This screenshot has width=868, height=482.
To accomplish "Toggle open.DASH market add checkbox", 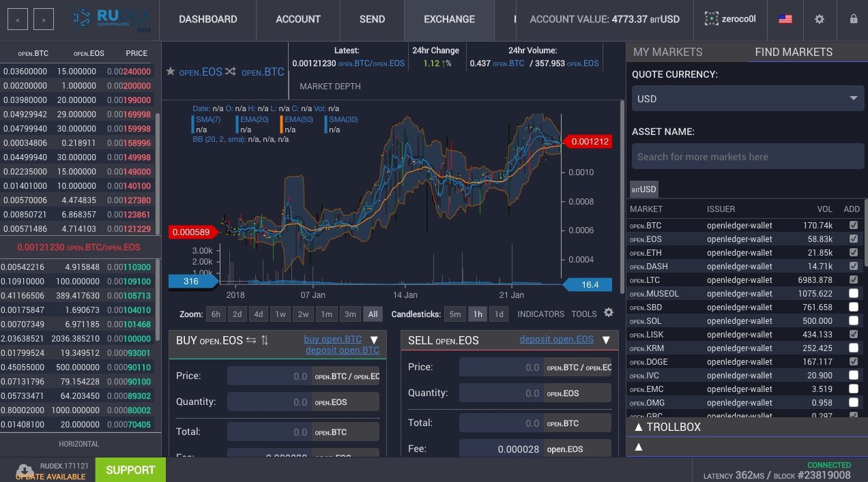I will click(853, 266).
